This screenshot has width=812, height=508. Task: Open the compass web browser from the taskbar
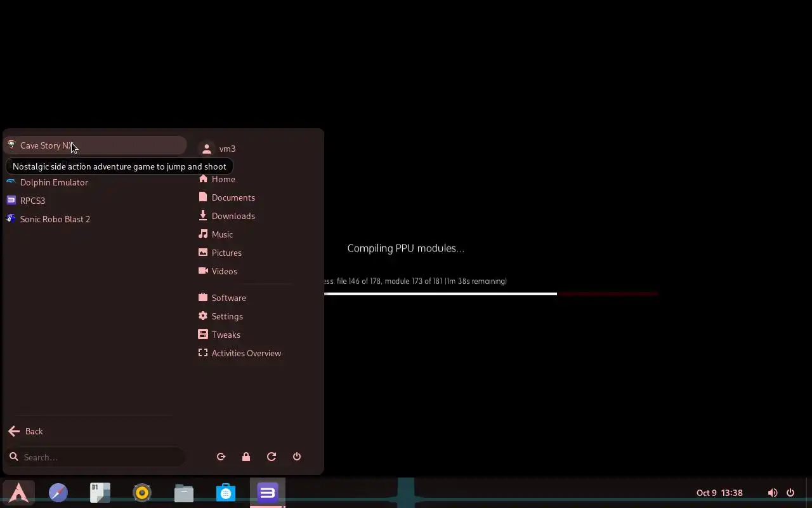[58, 493]
